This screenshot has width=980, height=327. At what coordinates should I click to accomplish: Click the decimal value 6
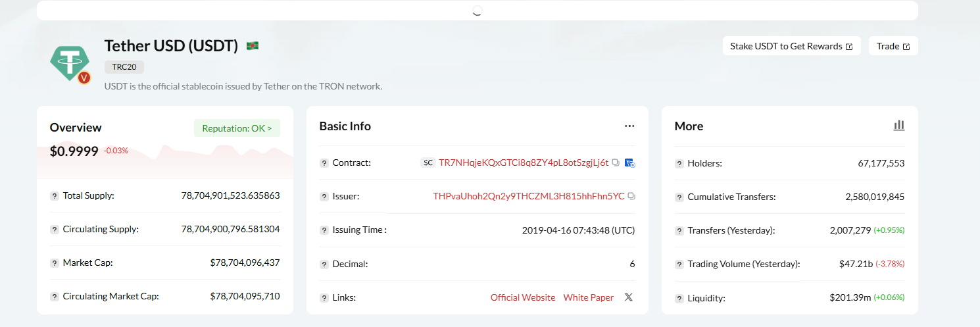click(x=632, y=264)
